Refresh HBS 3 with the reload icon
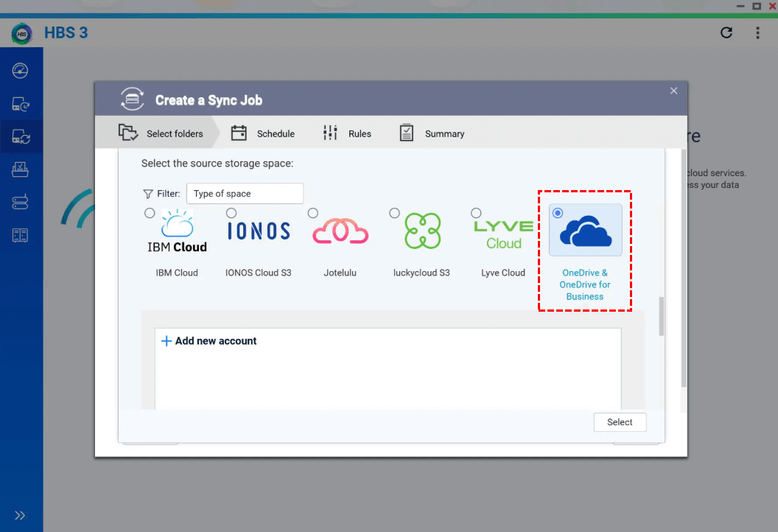 (726, 32)
